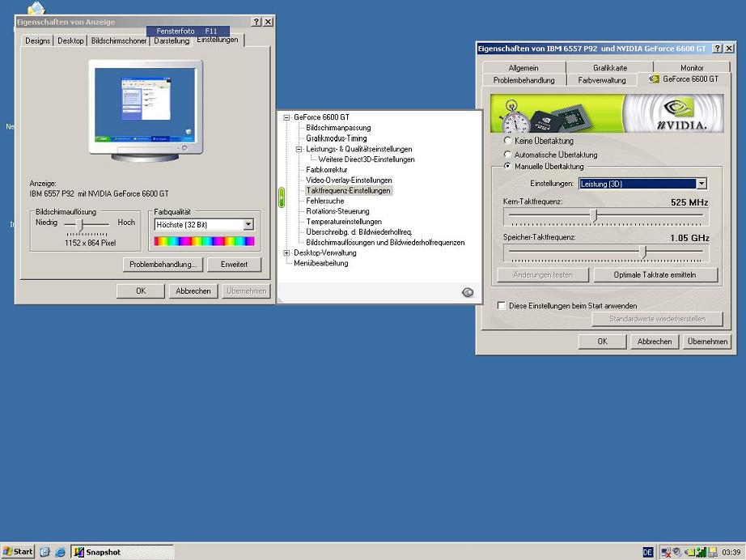Click the last tray icon before the clock

712,552
